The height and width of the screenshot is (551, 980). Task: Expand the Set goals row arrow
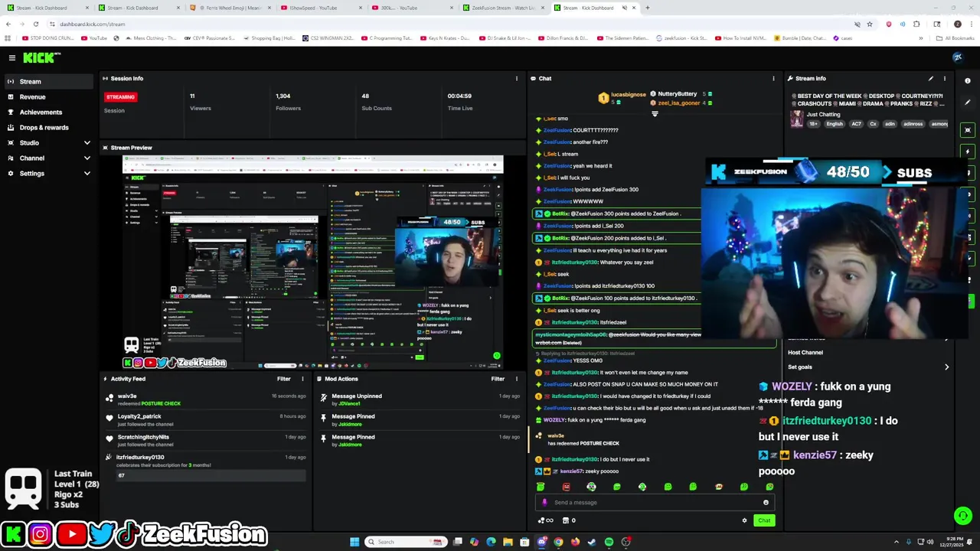click(946, 367)
